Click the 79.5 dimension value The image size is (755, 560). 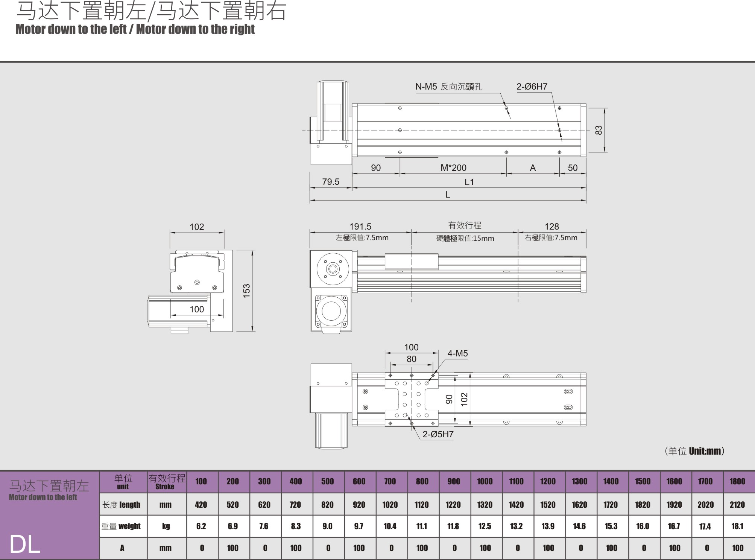point(331,182)
